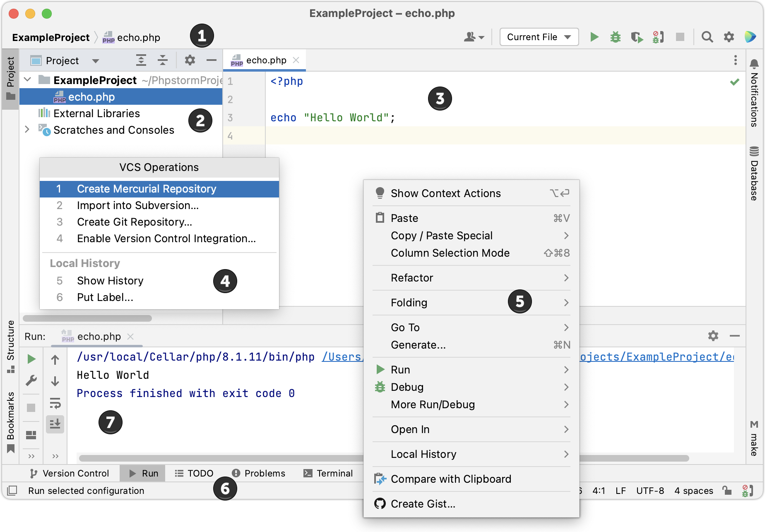
Task: Open Bookmarks tool window on left sidebar
Action: pos(10,422)
